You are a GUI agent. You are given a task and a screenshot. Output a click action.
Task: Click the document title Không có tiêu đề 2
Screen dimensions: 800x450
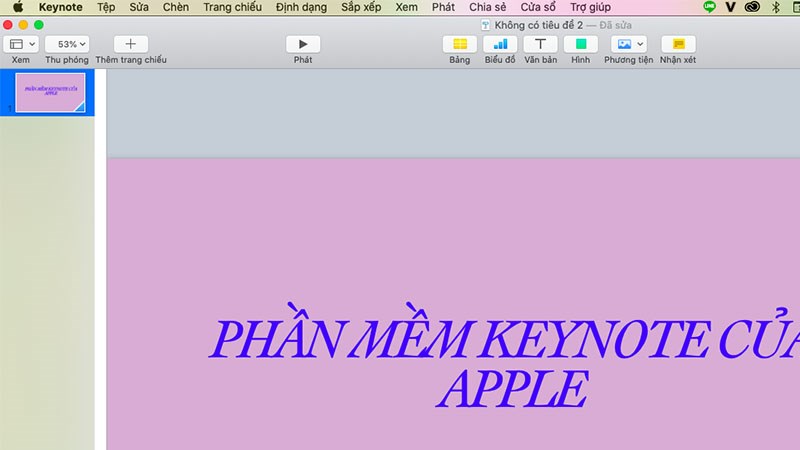click(538, 25)
